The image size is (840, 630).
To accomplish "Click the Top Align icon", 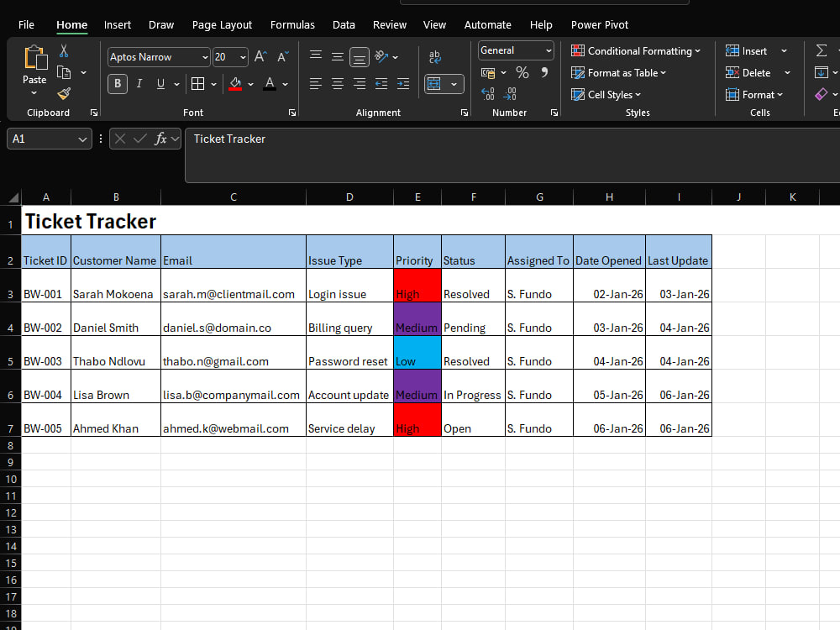I will tap(316, 56).
